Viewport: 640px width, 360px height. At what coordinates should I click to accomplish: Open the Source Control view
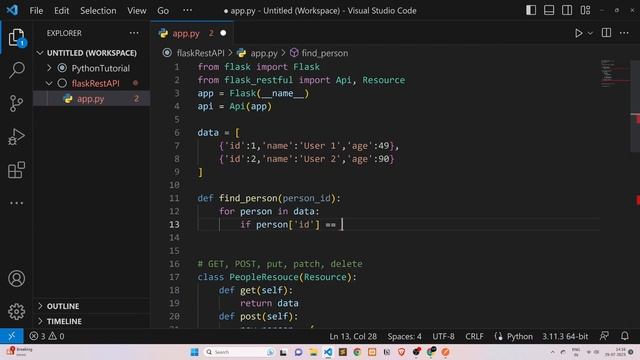coord(16,103)
